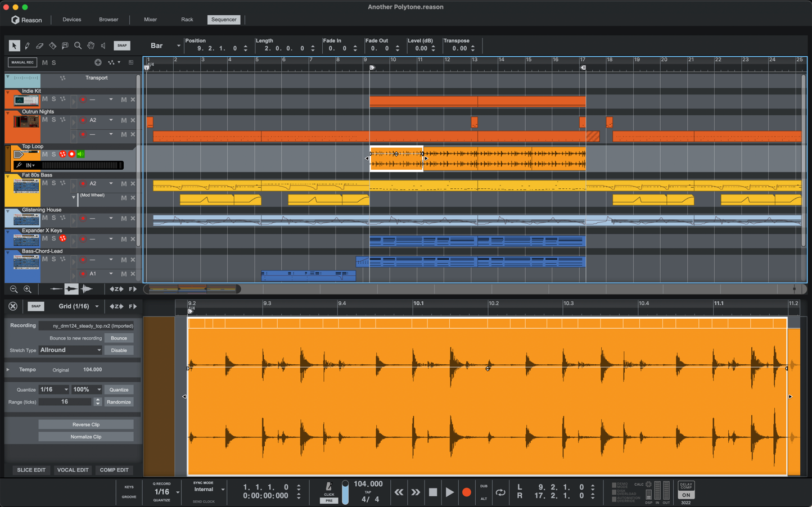Open the Stretch Type Allround dropdown
Screen dimensions: 812x507
(x=70, y=350)
